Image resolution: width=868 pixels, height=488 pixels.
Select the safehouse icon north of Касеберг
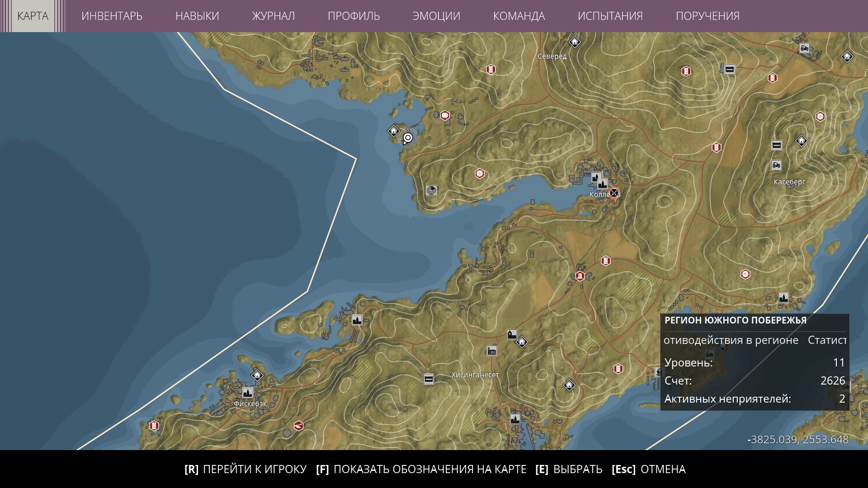click(x=801, y=141)
